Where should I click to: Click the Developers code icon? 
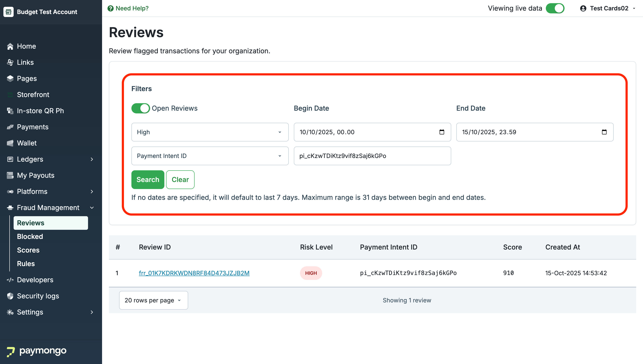click(10, 280)
